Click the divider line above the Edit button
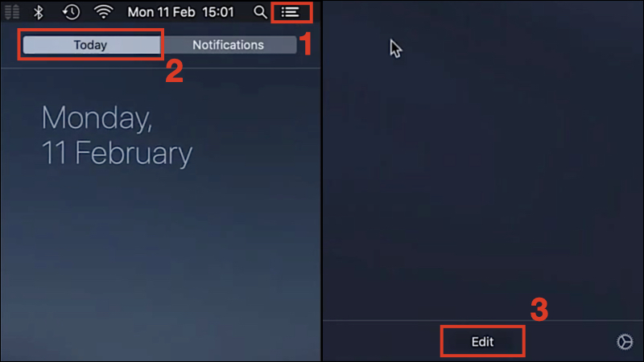This screenshot has width=644, height=362. [483, 320]
